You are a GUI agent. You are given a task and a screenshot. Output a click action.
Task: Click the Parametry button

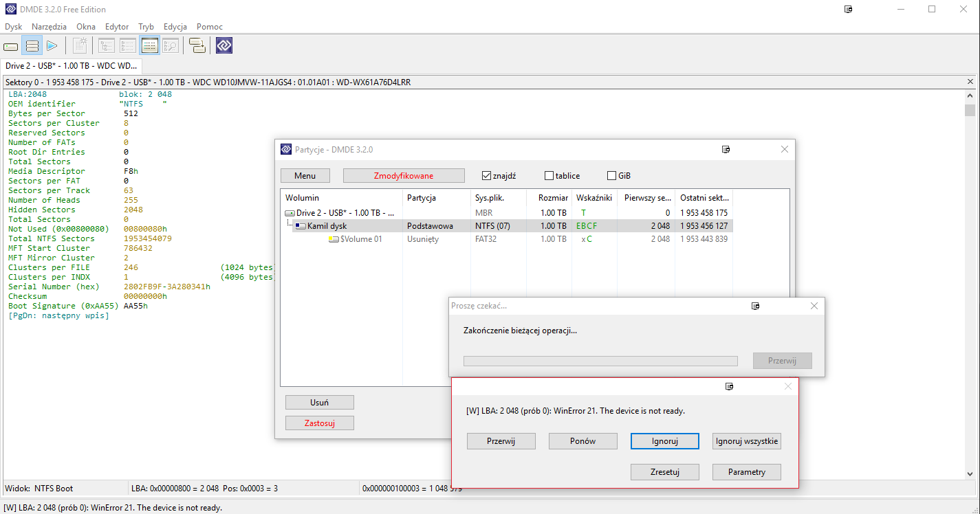(x=747, y=472)
